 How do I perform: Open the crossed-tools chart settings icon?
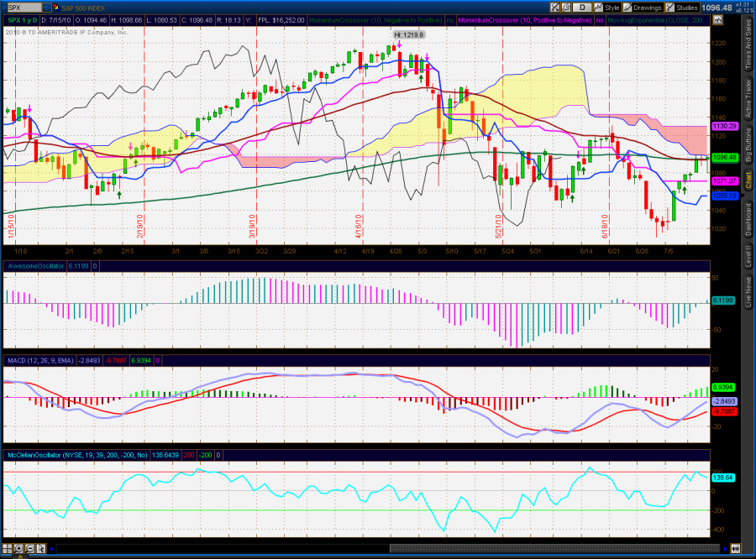[555, 8]
